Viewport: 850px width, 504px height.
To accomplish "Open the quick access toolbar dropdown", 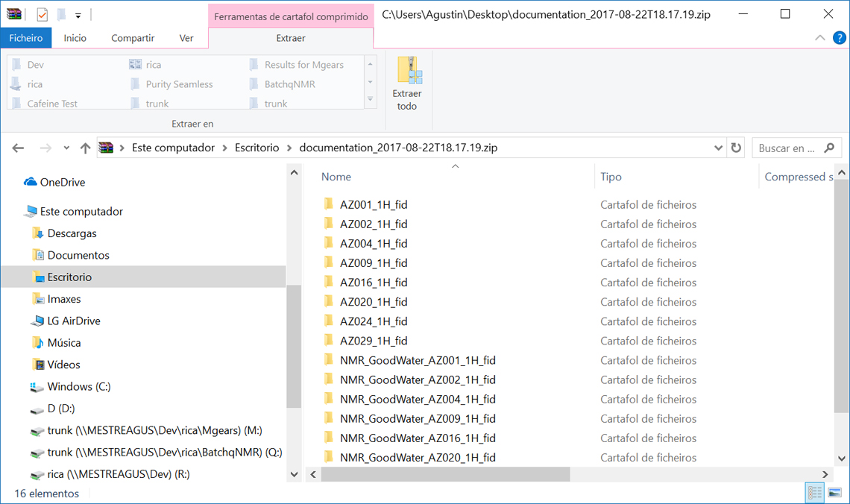I will 78,15.
